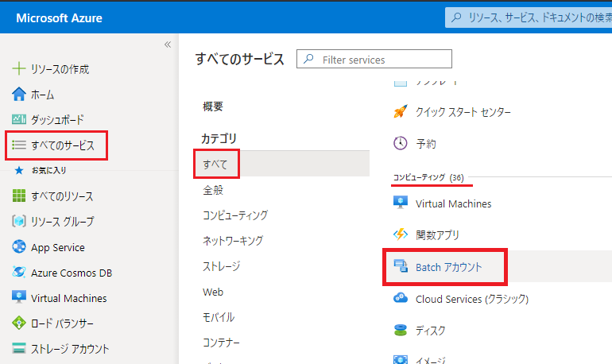Select the ネットワーキング category
This screenshot has height=364, width=612.
[x=233, y=240]
